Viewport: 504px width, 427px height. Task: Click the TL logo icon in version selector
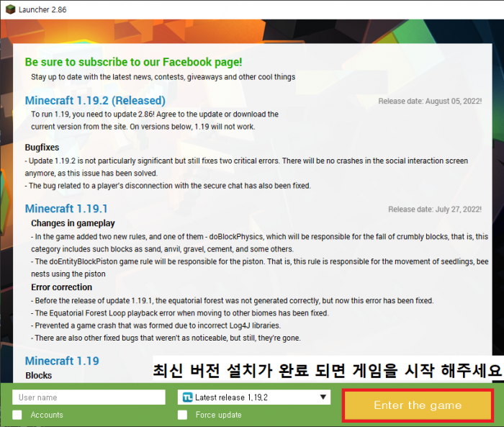tap(187, 397)
